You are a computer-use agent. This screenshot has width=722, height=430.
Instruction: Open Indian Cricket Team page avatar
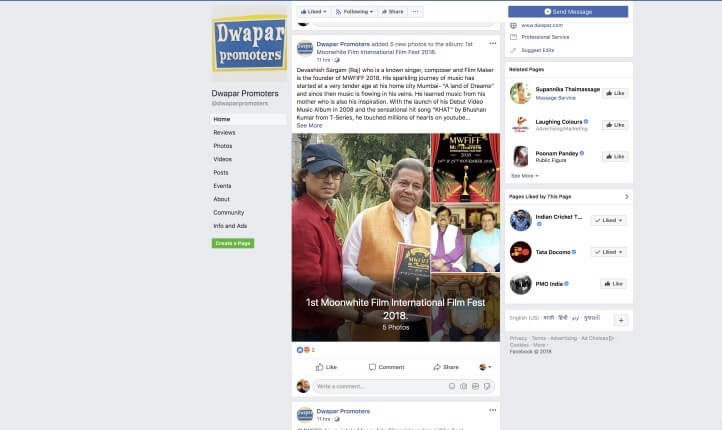click(x=520, y=220)
